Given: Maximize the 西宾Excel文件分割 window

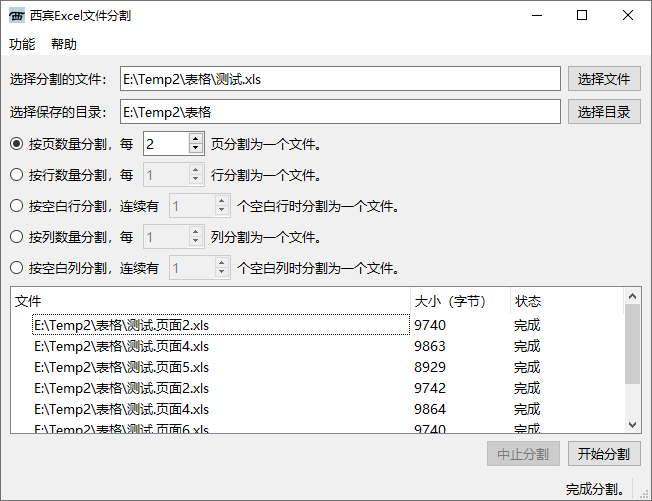Looking at the screenshot, I should (x=582, y=16).
